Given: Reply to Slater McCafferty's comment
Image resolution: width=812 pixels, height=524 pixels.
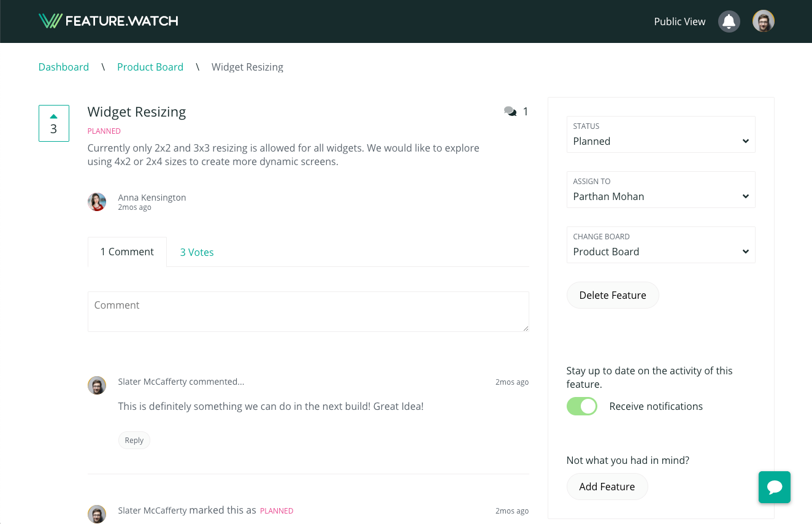Looking at the screenshot, I should [x=134, y=440].
